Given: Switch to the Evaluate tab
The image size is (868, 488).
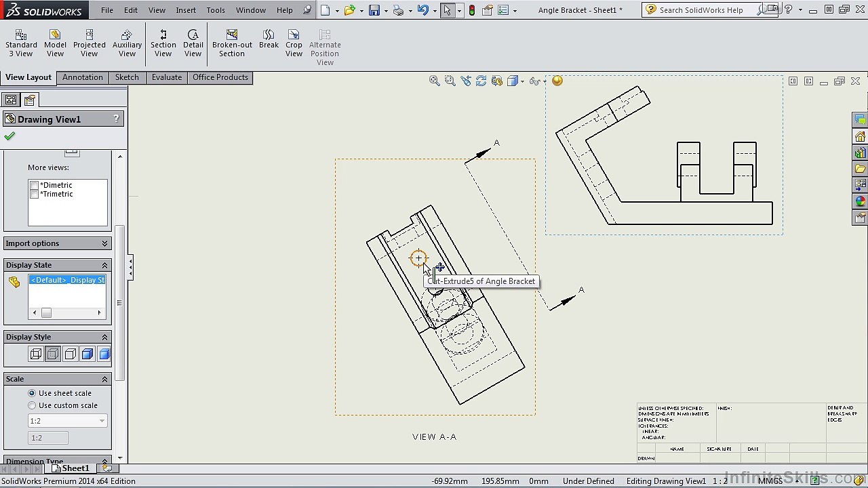Looking at the screenshot, I should coord(167,77).
